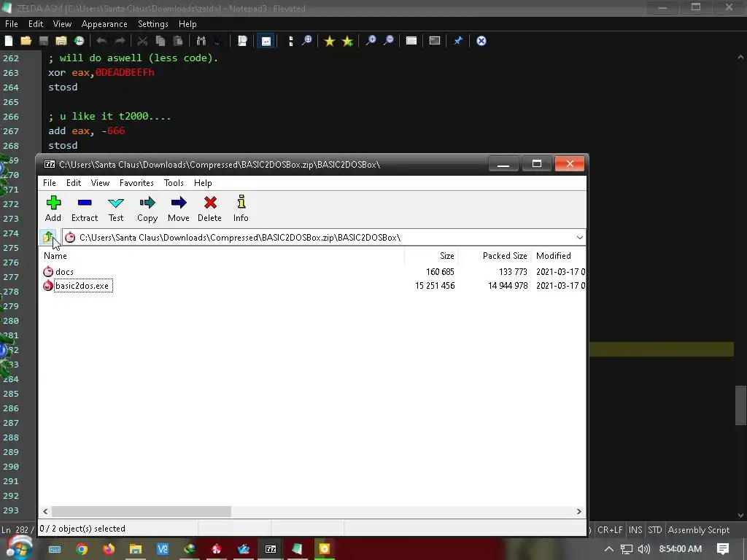
Task: Click the Test icon in 7-Zip
Action: pyautogui.click(x=116, y=209)
